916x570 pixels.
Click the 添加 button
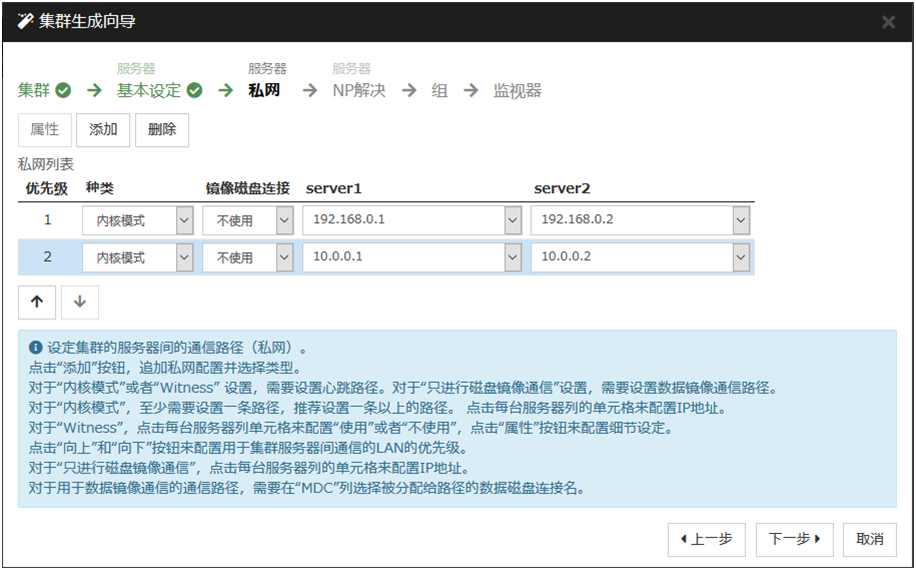tap(103, 130)
